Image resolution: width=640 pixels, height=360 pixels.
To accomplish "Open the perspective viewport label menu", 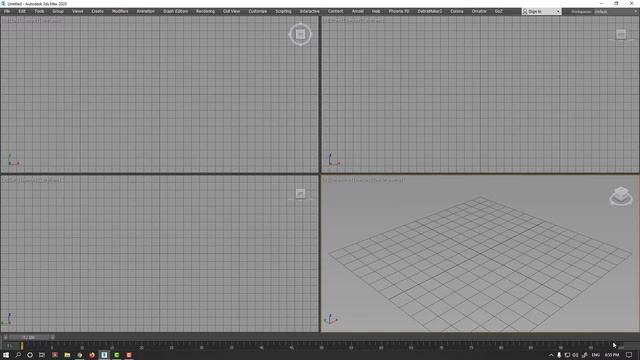I will [x=364, y=180].
